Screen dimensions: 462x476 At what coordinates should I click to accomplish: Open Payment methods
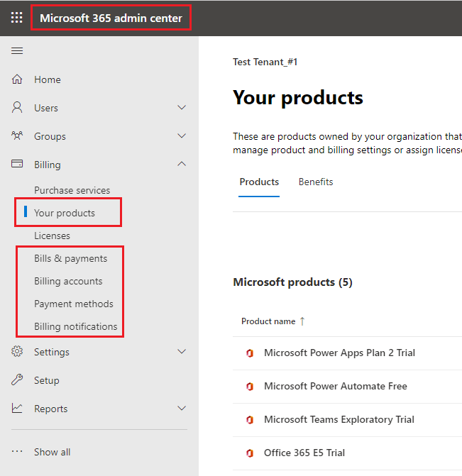coord(74,304)
